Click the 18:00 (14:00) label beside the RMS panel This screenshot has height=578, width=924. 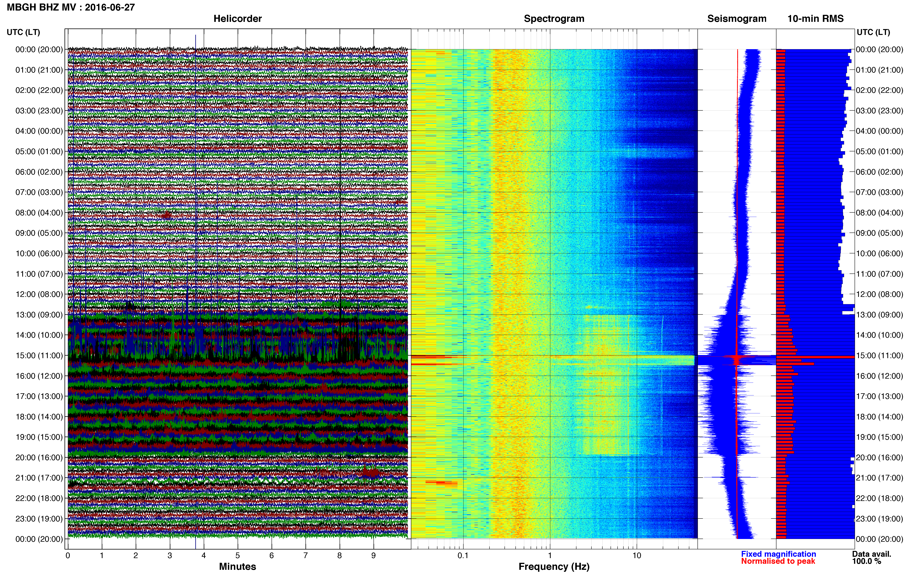pos(879,417)
